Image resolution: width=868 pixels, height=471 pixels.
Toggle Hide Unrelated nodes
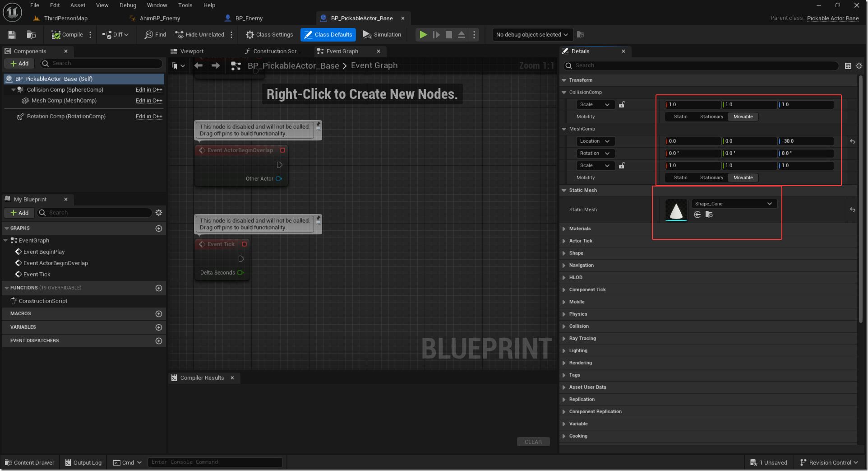[x=200, y=35]
